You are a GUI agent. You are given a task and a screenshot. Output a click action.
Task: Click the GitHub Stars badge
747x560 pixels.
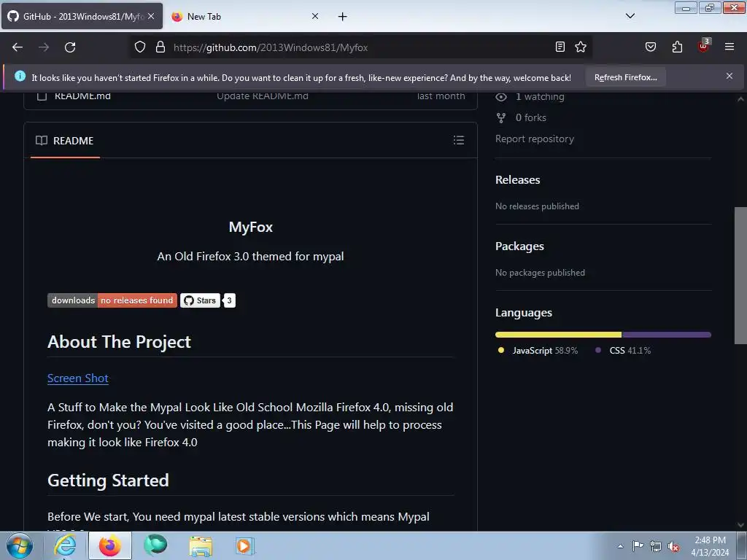point(200,300)
